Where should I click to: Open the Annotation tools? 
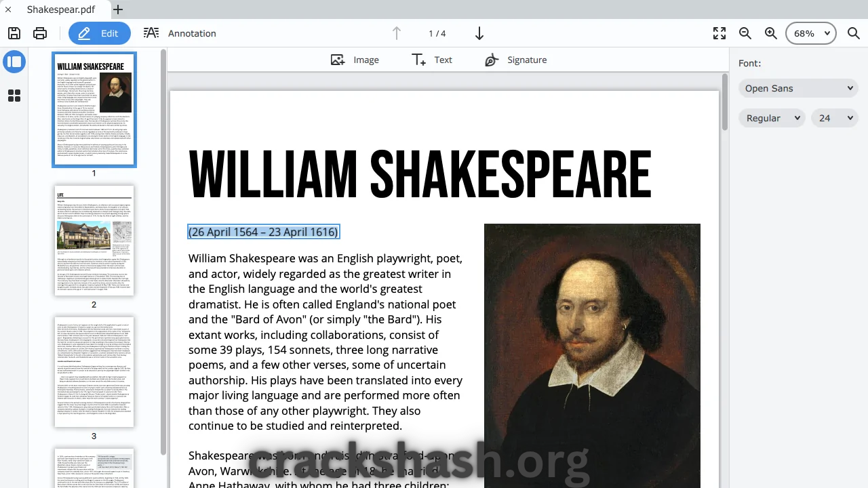(180, 33)
